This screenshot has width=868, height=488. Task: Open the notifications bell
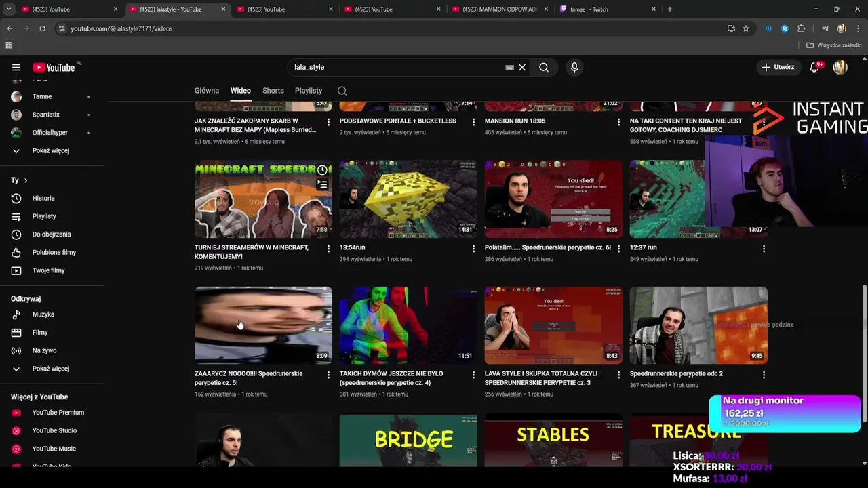814,67
